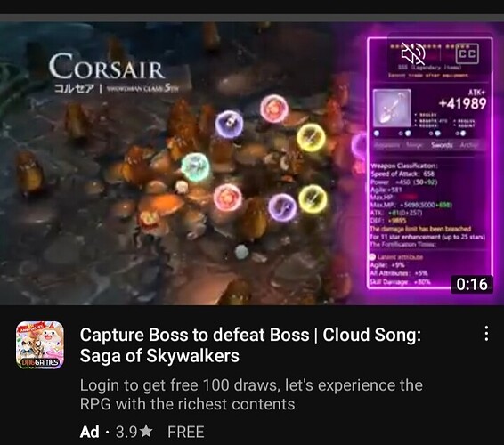Viewport: 504px width, 445px height.
Task: Unmute the video with the crossed speaker icon
Action: (x=413, y=53)
